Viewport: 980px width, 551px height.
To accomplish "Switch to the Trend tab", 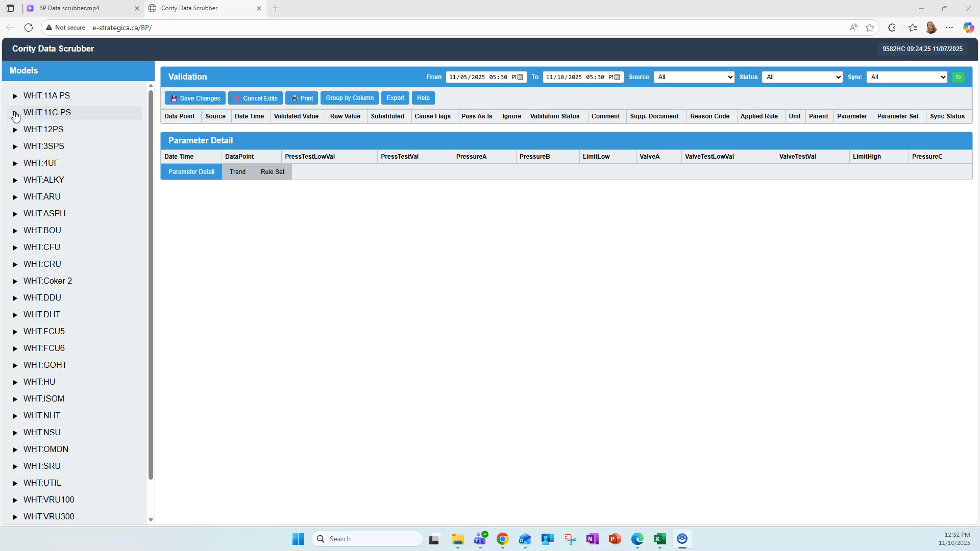I will (237, 172).
